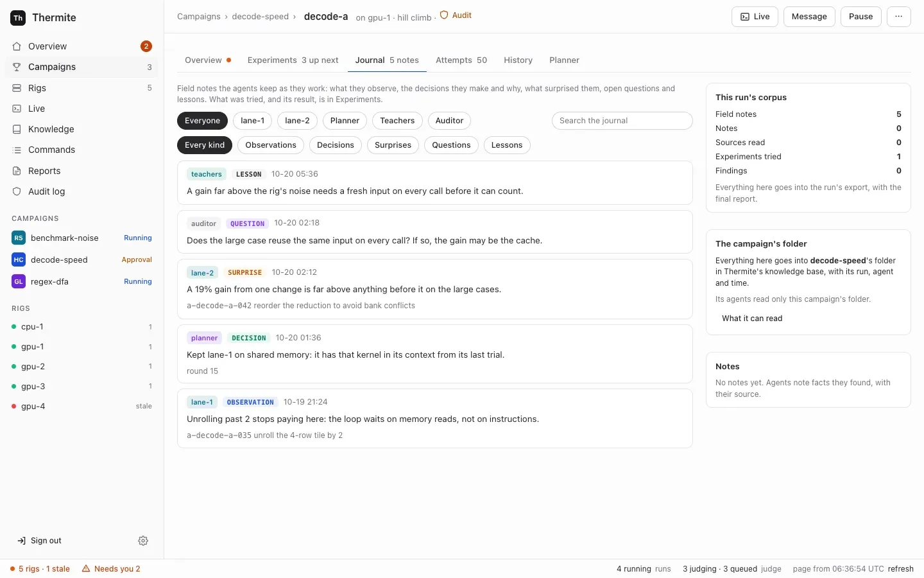924x578 pixels.
Task: Select the gpu-1 rig
Action: click(x=82, y=347)
